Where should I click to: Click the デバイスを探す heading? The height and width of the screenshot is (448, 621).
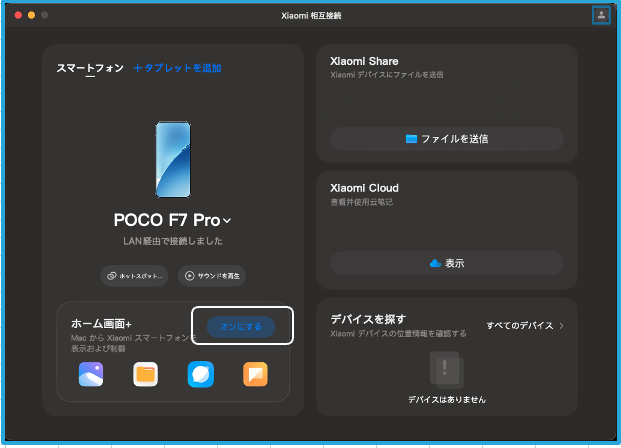pyautogui.click(x=367, y=319)
